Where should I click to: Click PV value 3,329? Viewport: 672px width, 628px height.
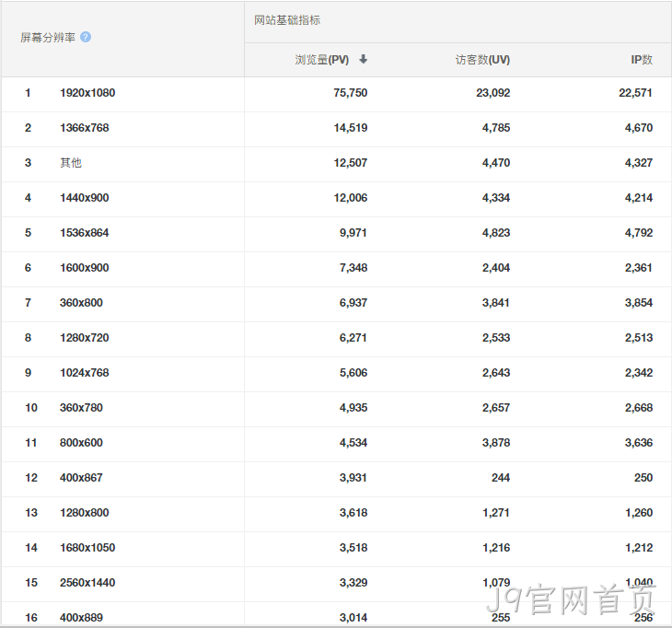tap(353, 583)
